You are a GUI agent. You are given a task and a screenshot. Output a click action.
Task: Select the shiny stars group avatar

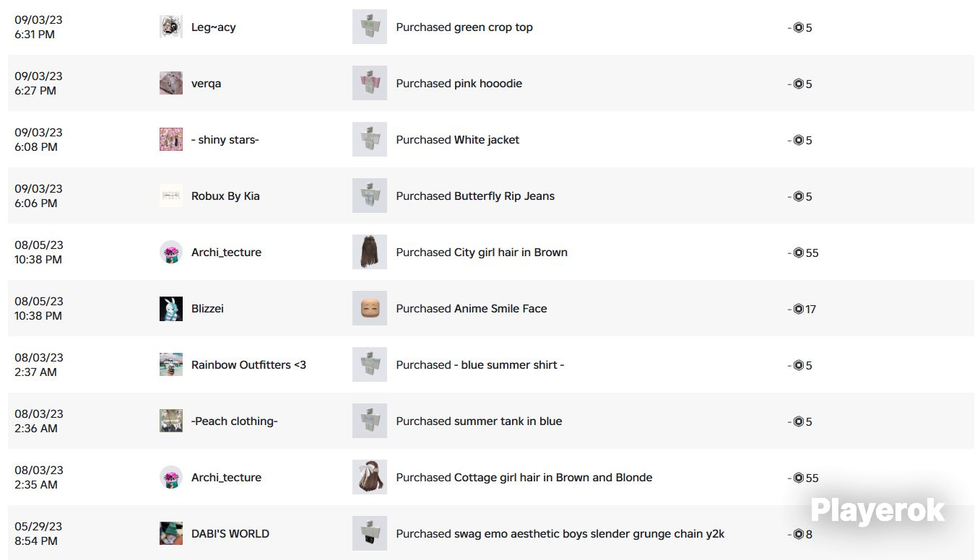point(171,139)
